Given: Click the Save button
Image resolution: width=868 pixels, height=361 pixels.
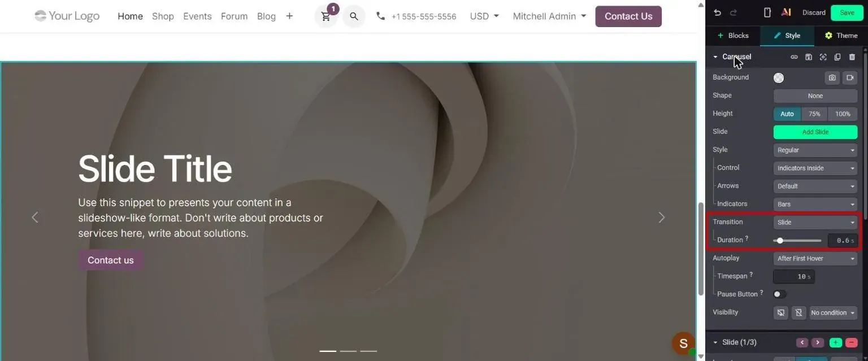Looking at the screenshot, I should [847, 12].
